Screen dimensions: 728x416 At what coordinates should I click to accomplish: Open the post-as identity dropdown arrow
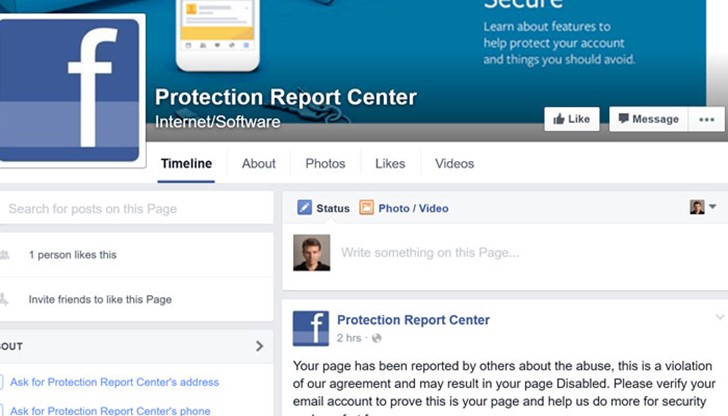(x=712, y=207)
